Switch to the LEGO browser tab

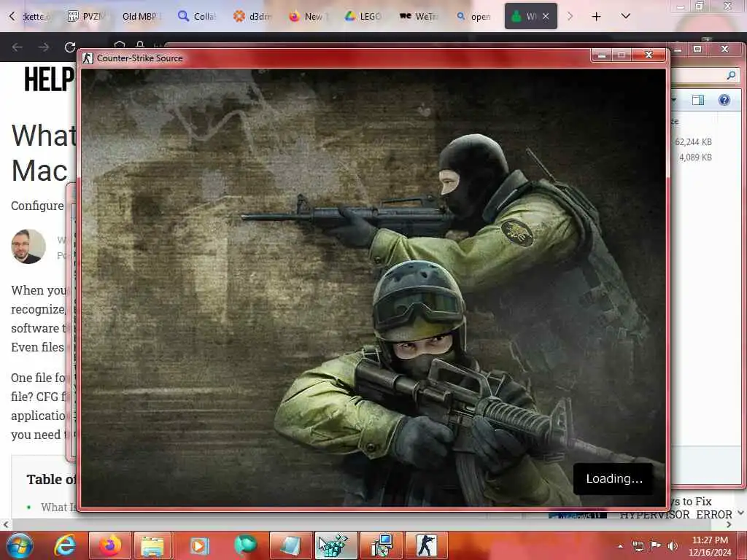pyautogui.click(x=363, y=17)
